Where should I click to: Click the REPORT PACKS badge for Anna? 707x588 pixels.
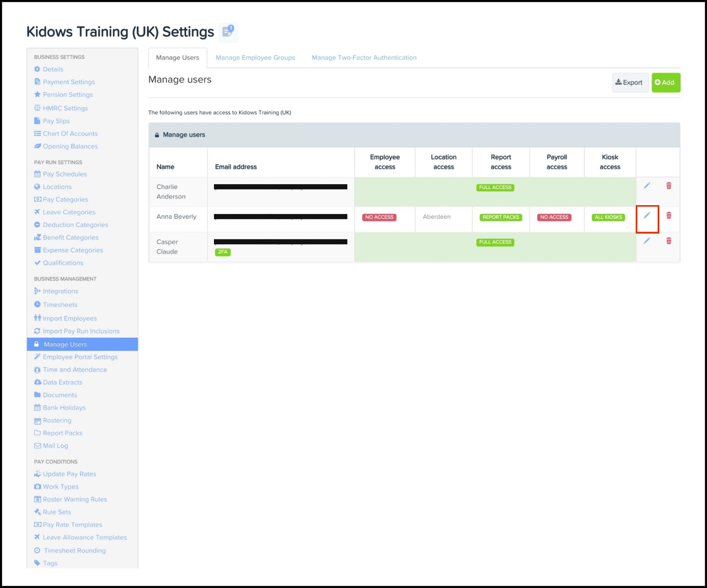coord(500,217)
